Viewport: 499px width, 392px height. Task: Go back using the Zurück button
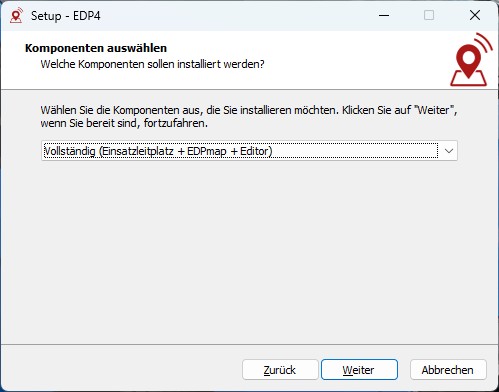click(x=280, y=370)
